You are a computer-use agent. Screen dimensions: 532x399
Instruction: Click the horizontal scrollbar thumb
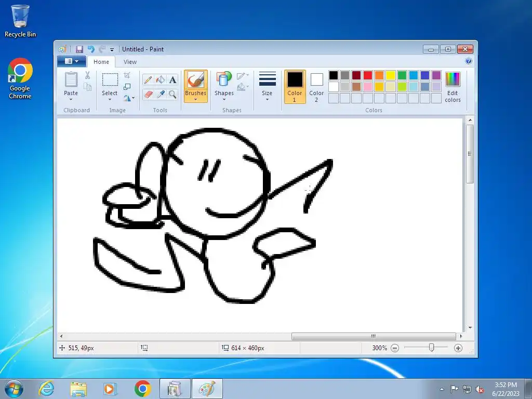point(374,336)
